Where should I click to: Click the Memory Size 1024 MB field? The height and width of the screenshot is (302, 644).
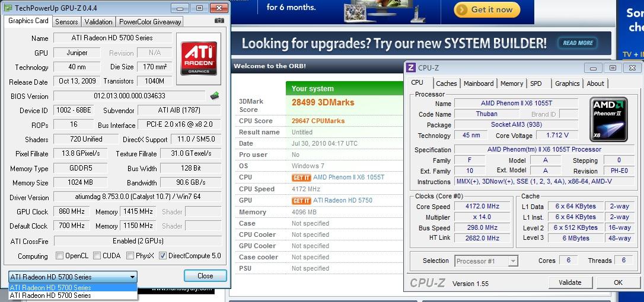point(81,182)
